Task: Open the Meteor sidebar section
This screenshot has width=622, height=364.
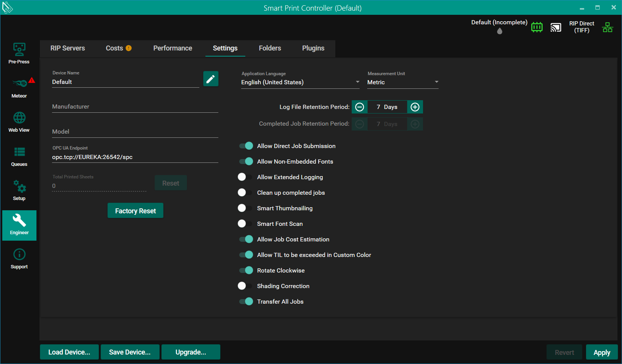Action: [19, 88]
